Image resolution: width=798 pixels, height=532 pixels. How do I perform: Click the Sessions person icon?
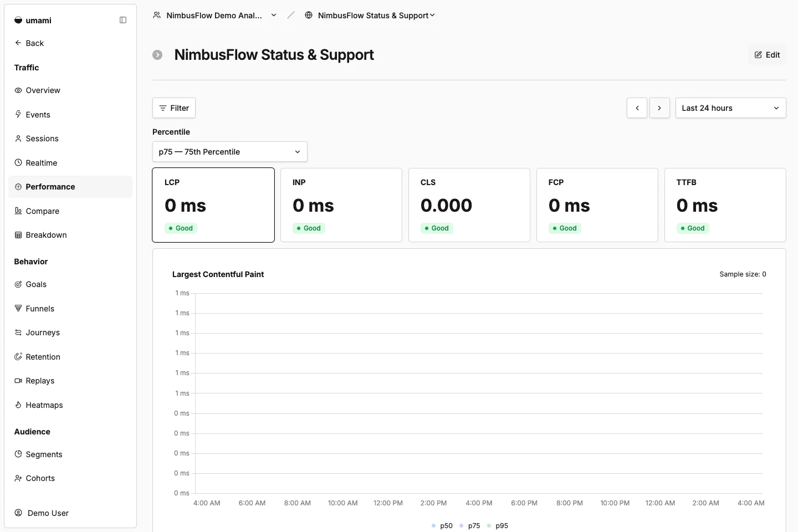(x=18, y=139)
